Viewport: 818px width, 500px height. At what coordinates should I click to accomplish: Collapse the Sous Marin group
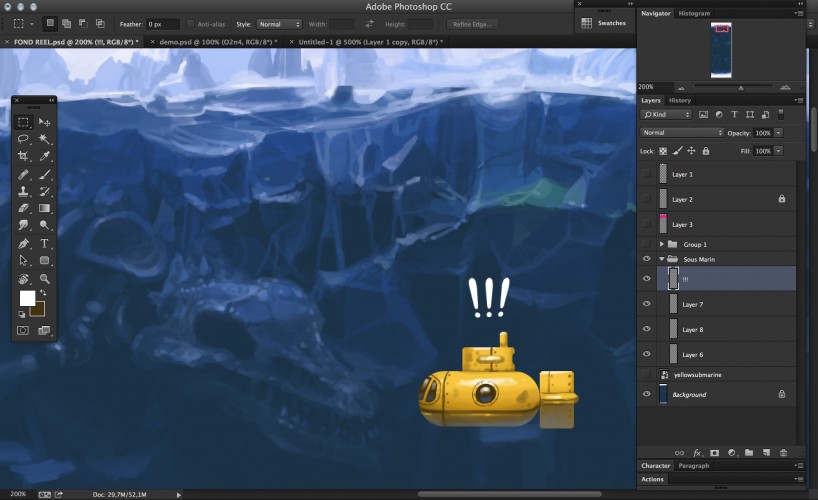coord(661,259)
